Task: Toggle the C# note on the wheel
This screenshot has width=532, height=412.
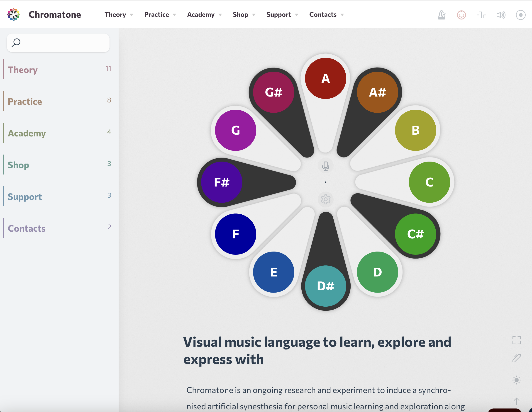Action: [416, 234]
